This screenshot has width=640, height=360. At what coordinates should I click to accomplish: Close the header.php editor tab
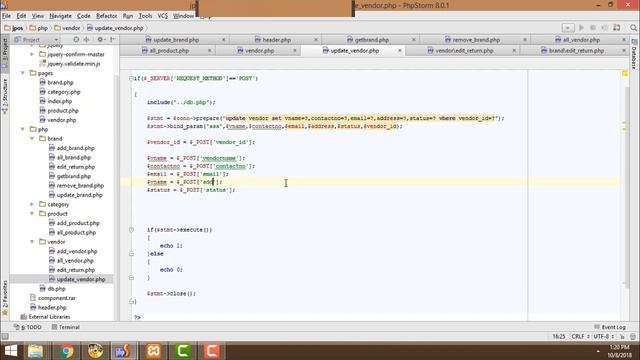[x=316, y=40]
